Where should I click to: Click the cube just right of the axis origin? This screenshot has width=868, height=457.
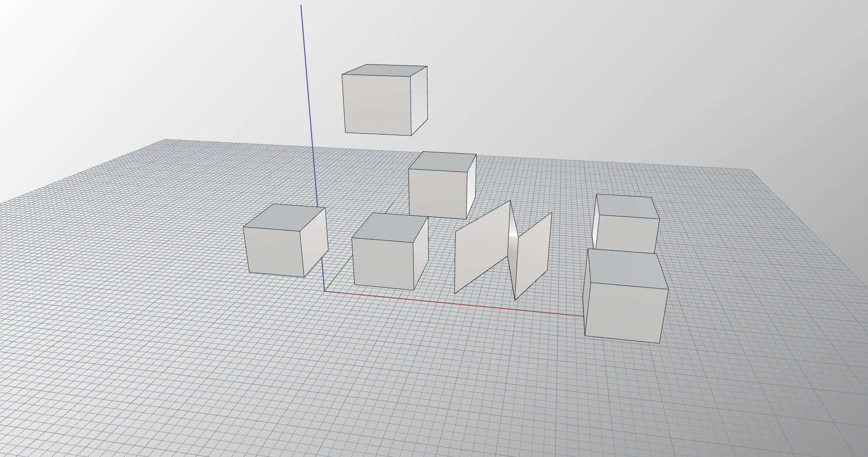390,251
